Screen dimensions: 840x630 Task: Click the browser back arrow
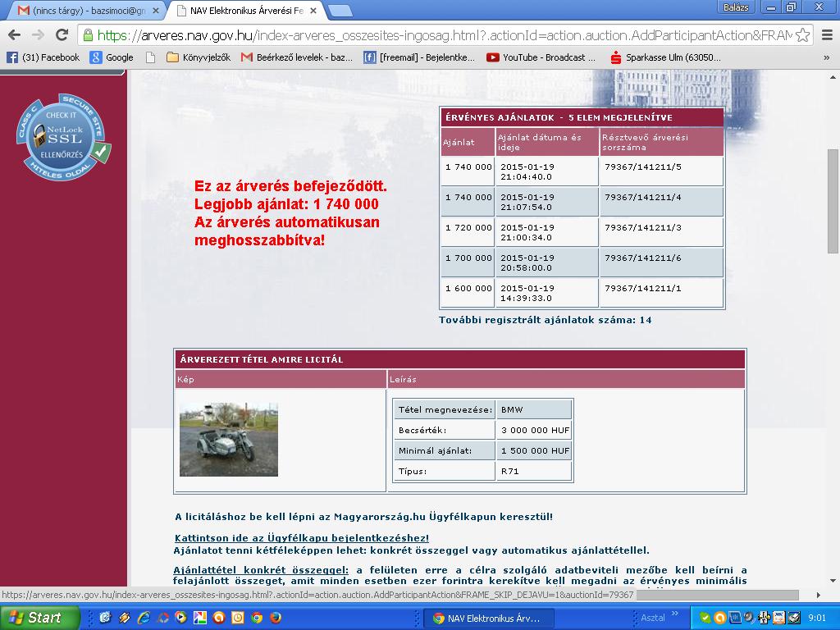pyautogui.click(x=14, y=35)
